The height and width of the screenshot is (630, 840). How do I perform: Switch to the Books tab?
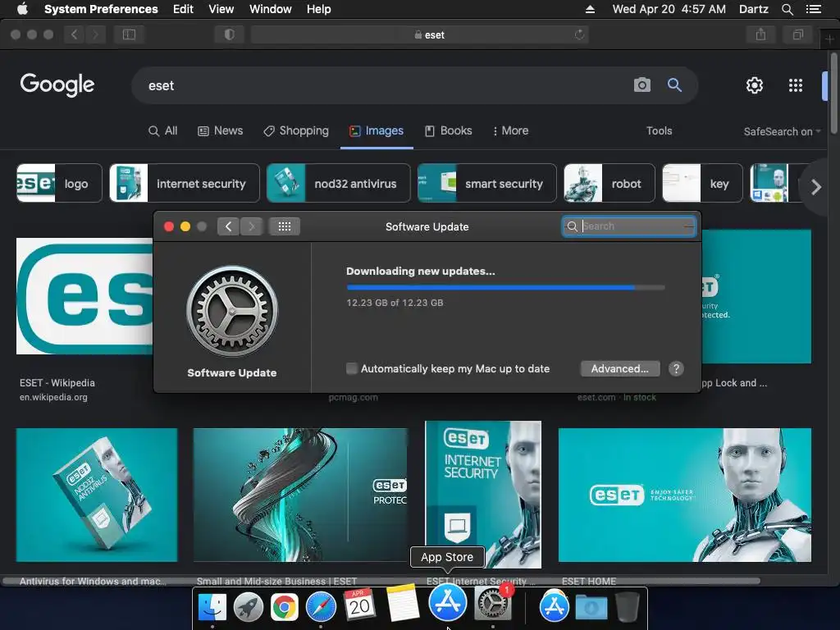(449, 130)
